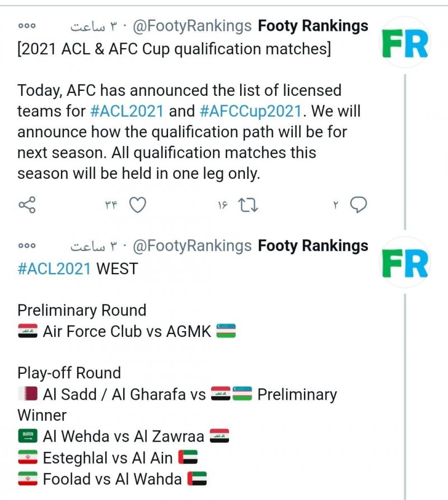The height and width of the screenshot is (500, 448).
Task: Click the Iraq flag beside Air Force Club
Action: (27, 331)
